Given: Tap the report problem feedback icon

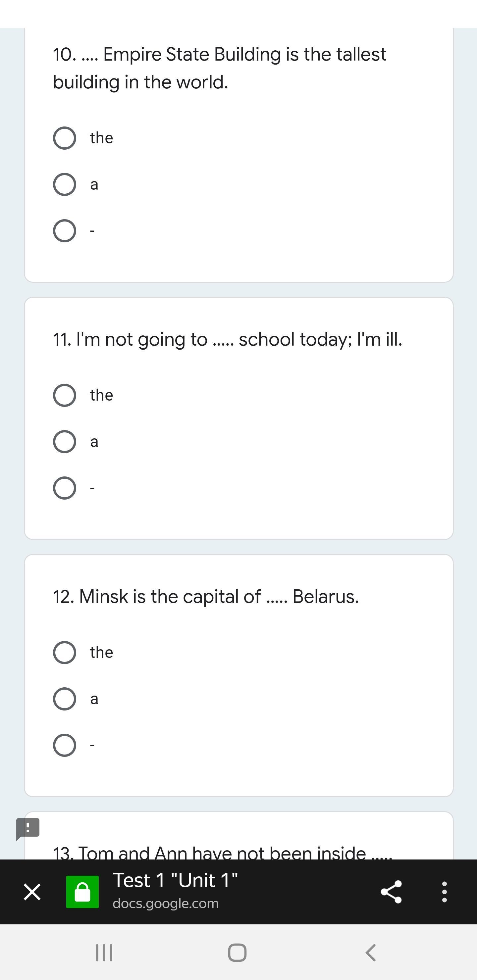Looking at the screenshot, I should (x=28, y=829).
